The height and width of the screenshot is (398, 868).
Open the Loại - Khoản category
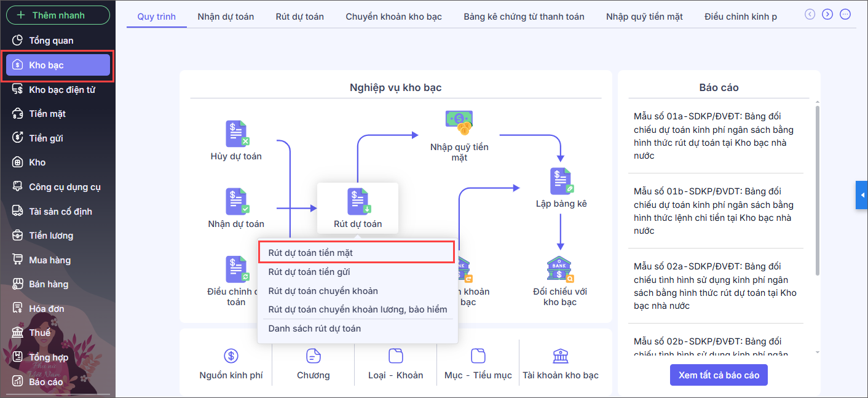point(396,364)
